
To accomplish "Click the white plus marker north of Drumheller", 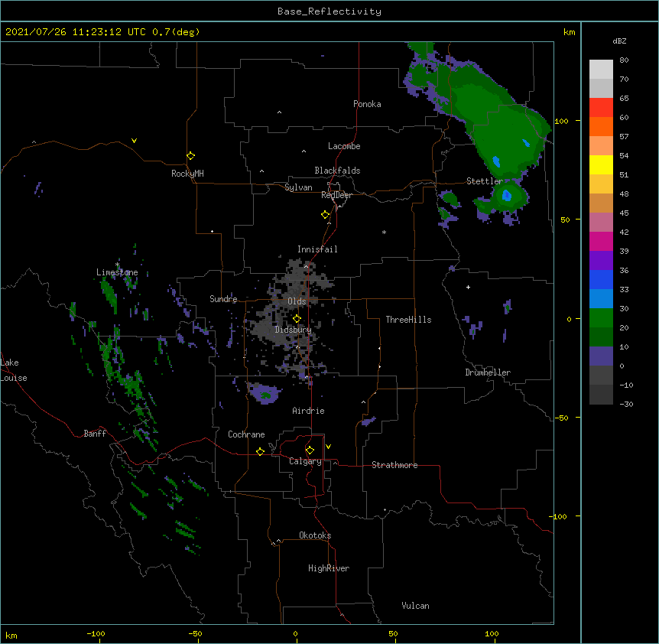I will (468, 287).
